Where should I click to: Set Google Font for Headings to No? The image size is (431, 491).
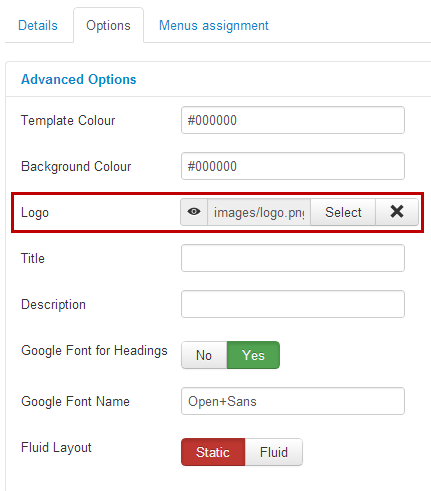[204, 355]
